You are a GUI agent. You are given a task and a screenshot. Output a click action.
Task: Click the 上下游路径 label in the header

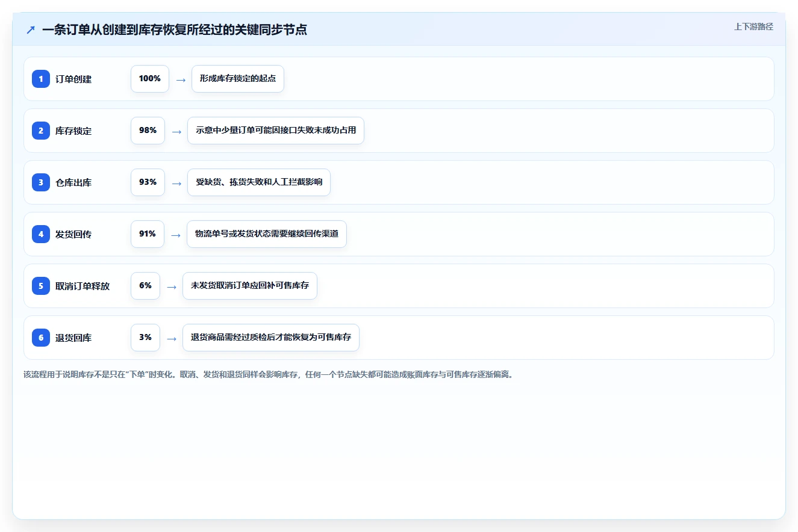[753, 27]
